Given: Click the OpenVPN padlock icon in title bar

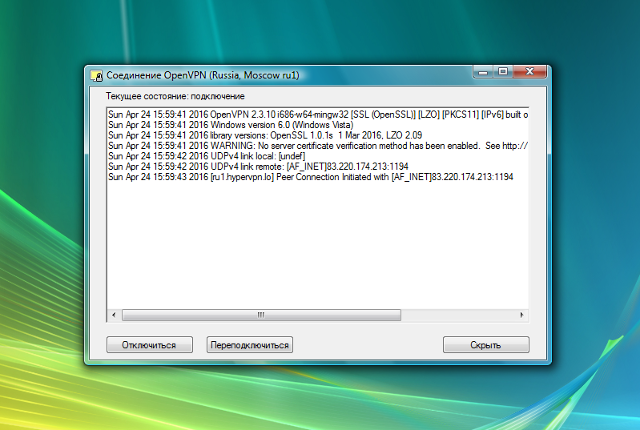Looking at the screenshot, I should click(97, 76).
